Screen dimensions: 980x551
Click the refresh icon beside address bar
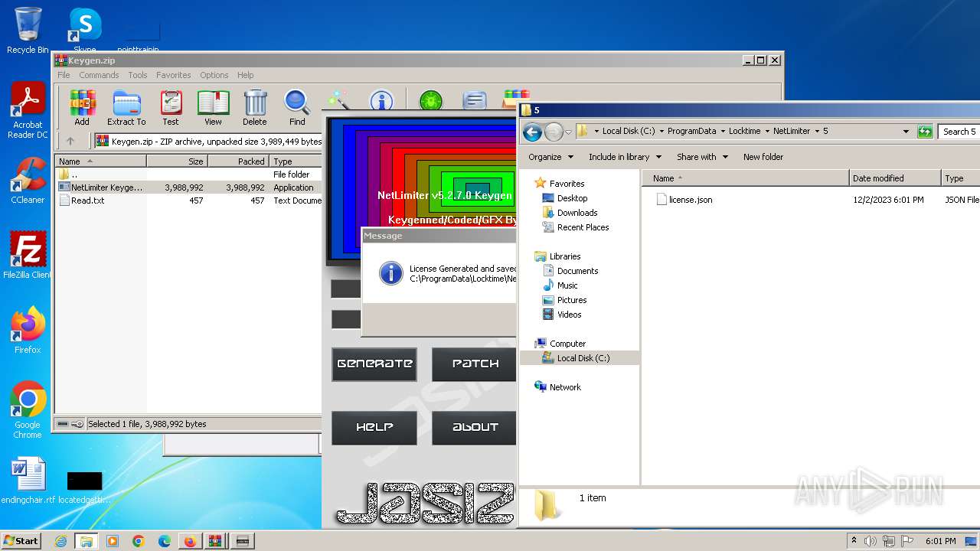925,132
